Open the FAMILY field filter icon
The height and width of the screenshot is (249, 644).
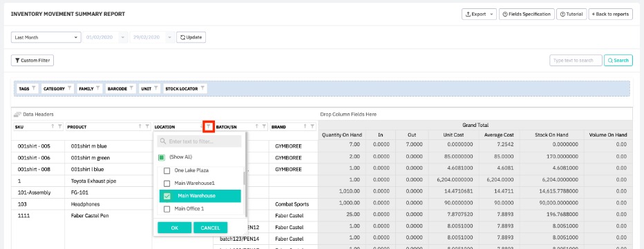(x=97, y=88)
